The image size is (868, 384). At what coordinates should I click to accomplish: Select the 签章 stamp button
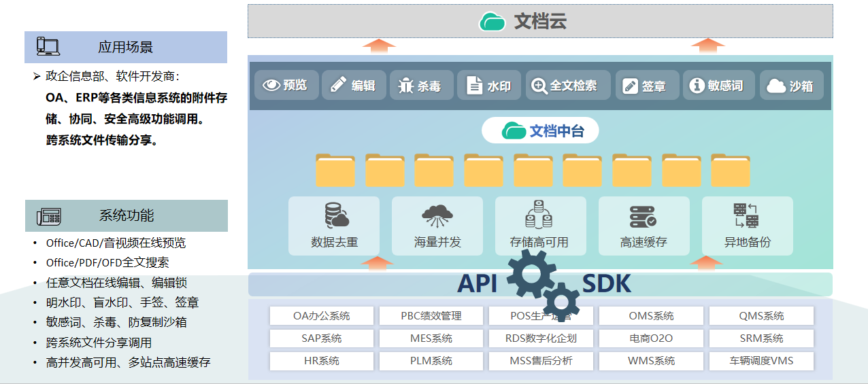click(x=647, y=86)
